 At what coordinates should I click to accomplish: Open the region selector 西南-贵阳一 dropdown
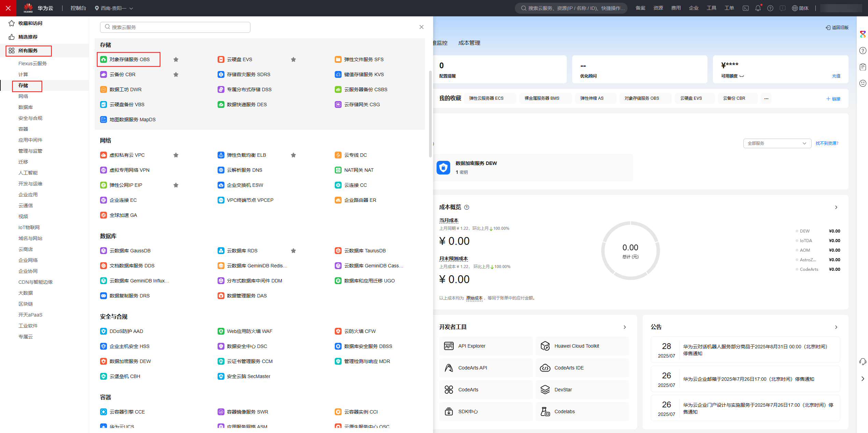tap(114, 8)
